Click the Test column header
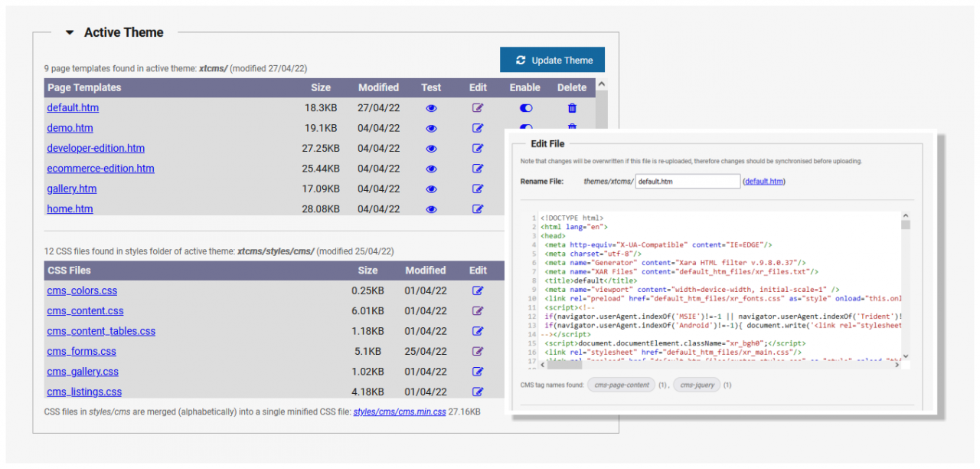Viewport: 980px width, 469px height. point(431,87)
